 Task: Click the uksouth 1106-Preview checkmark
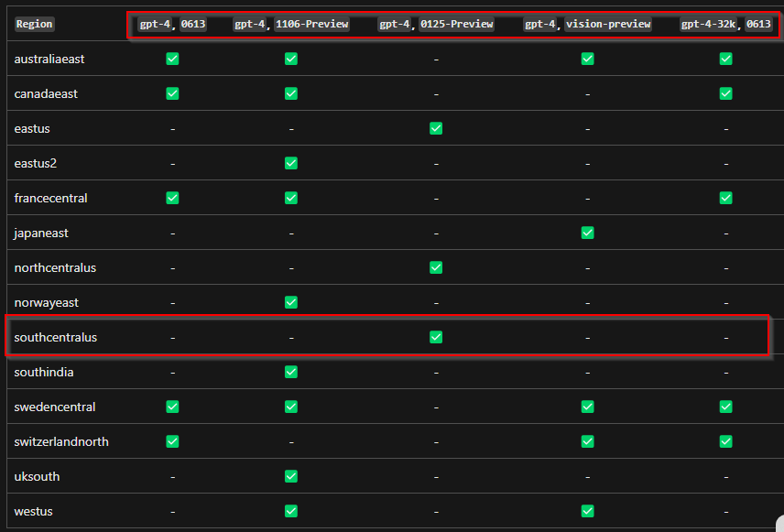tap(291, 476)
